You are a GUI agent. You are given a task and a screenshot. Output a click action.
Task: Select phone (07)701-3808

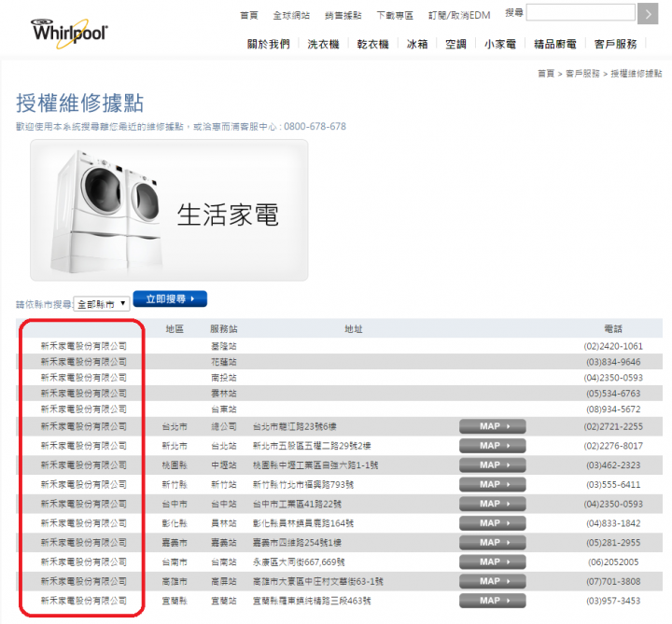[613, 581]
